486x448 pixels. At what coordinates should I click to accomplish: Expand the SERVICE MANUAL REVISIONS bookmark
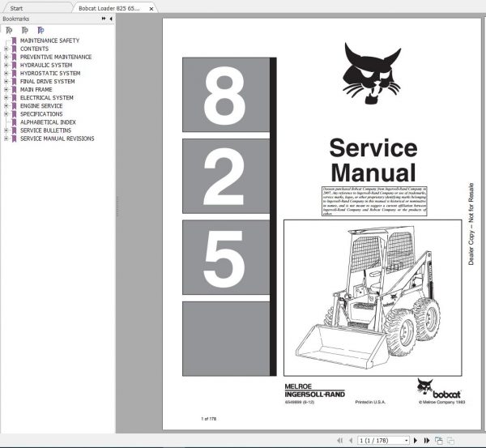6,139
